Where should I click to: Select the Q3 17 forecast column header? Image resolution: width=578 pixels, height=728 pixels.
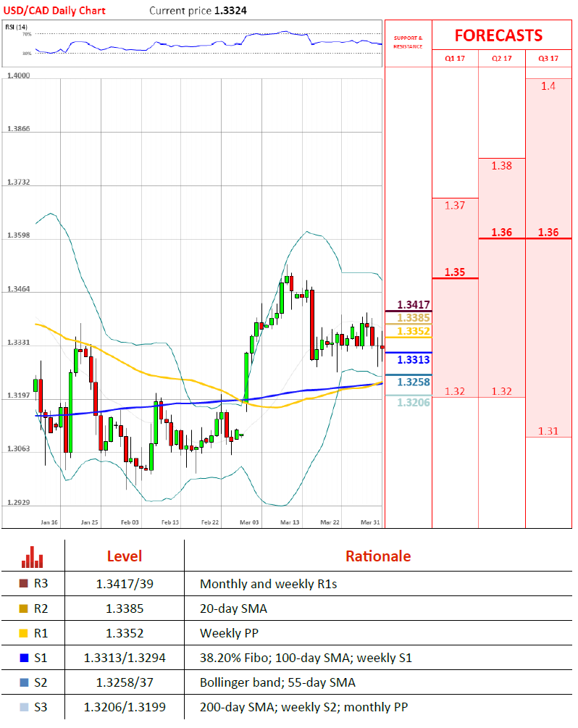tap(548, 59)
